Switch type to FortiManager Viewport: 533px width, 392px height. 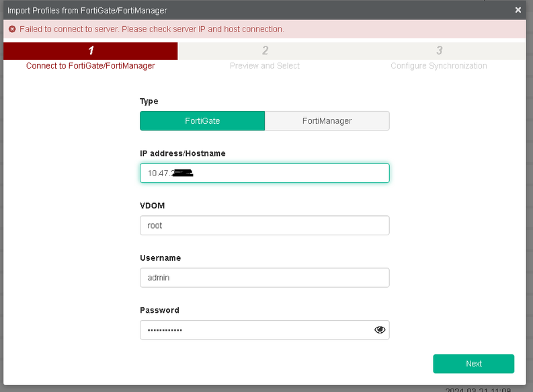[327, 121]
